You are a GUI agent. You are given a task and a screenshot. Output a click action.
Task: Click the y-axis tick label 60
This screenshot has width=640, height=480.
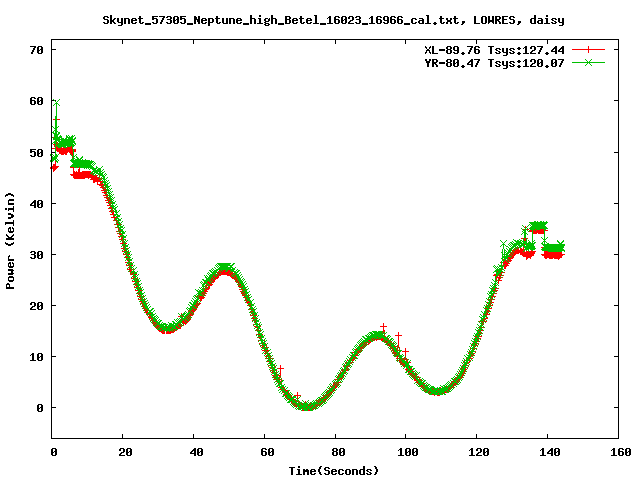(x=36, y=101)
